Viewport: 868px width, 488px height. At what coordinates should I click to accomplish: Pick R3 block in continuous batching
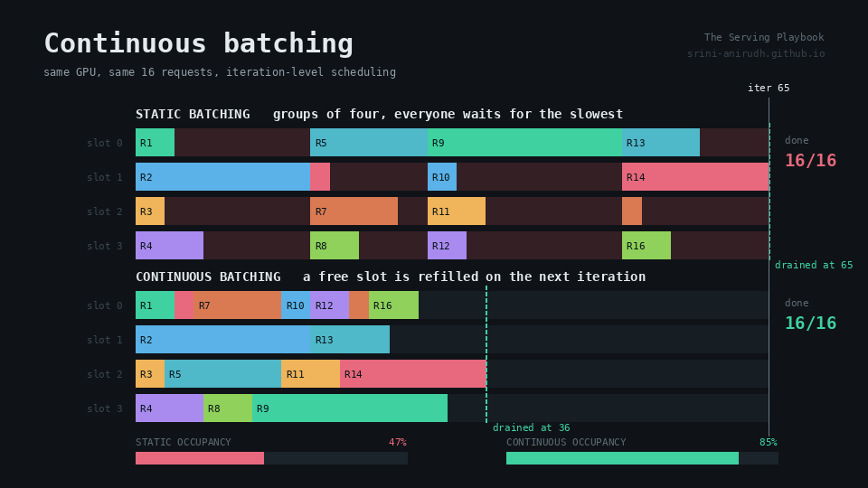150,373
